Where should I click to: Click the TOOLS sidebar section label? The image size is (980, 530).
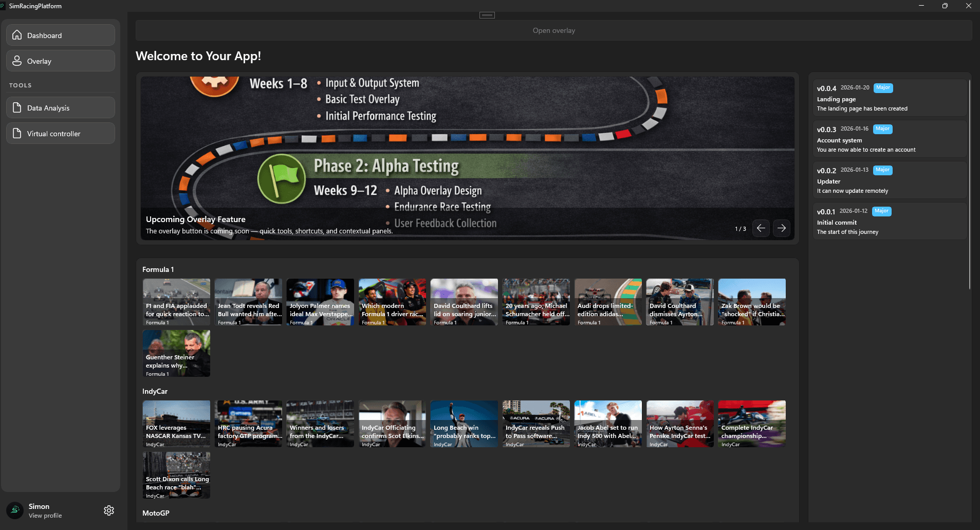[20, 85]
